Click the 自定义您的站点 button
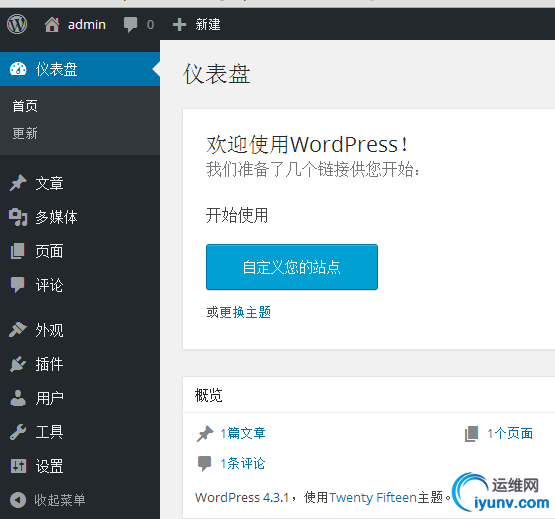This screenshot has width=555, height=519. click(x=292, y=267)
